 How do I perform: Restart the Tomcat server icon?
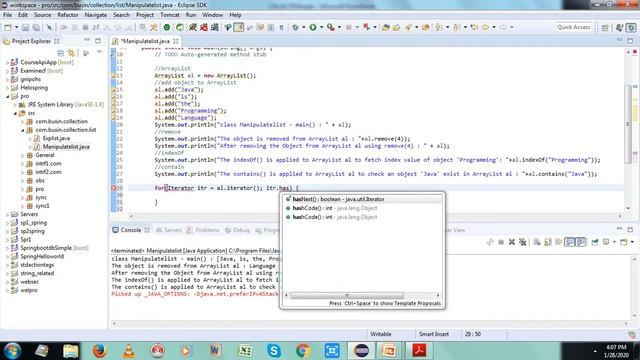click(215, 27)
